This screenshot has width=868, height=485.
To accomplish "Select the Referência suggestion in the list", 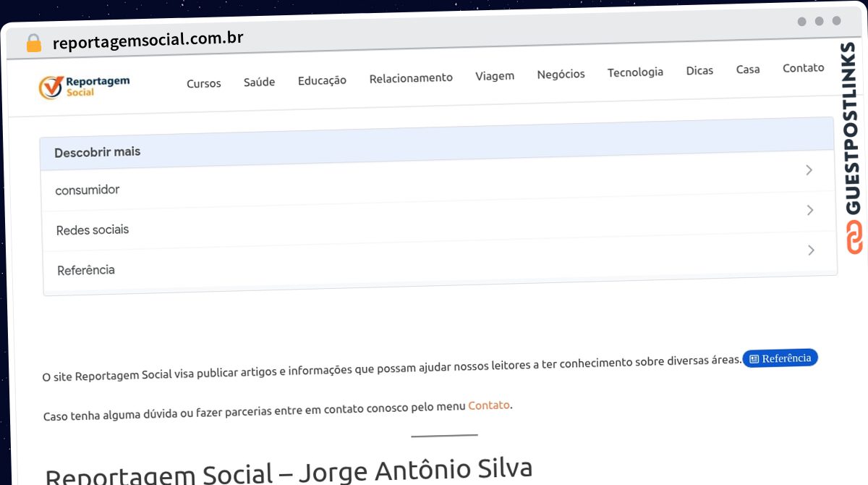I will point(86,270).
